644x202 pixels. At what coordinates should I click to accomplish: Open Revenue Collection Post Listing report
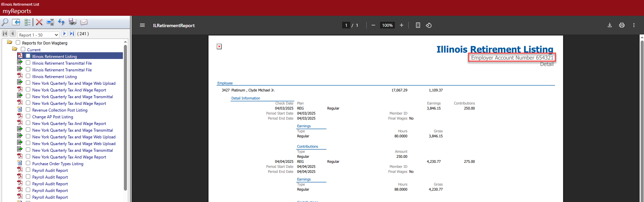tap(60, 110)
